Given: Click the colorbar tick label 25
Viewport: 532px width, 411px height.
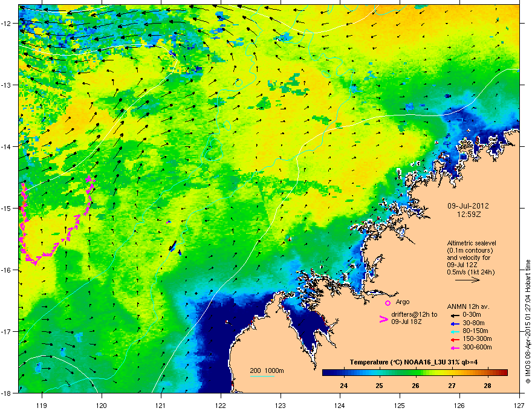Looking at the screenshot, I should [380, 386].
